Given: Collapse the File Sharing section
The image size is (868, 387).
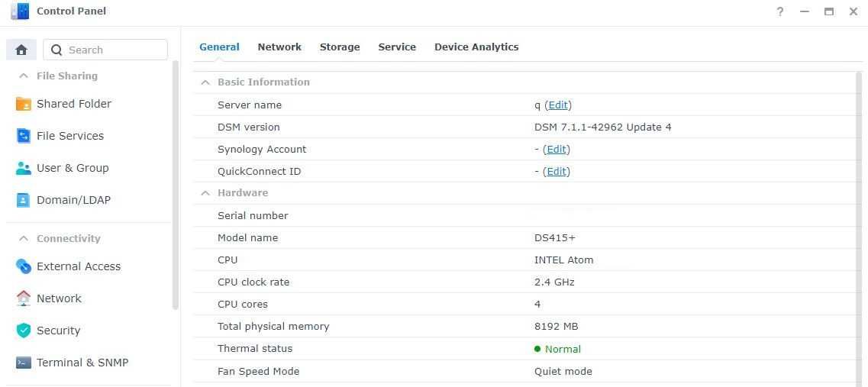Looking at the screenshot, I should coord(23,76).
